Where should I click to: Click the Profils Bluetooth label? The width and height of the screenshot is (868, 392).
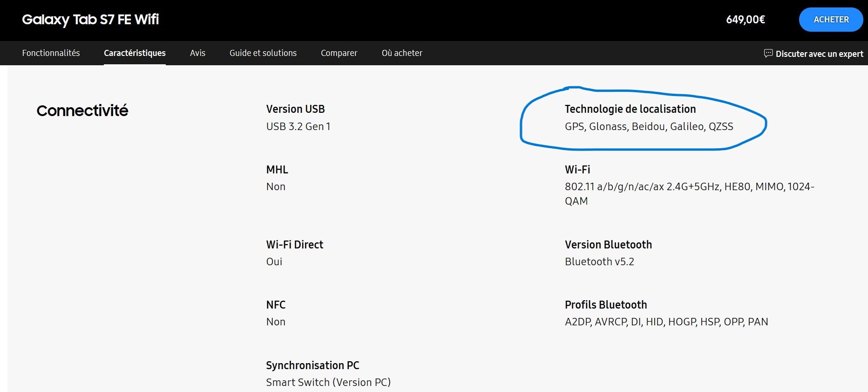click(606, 305)
